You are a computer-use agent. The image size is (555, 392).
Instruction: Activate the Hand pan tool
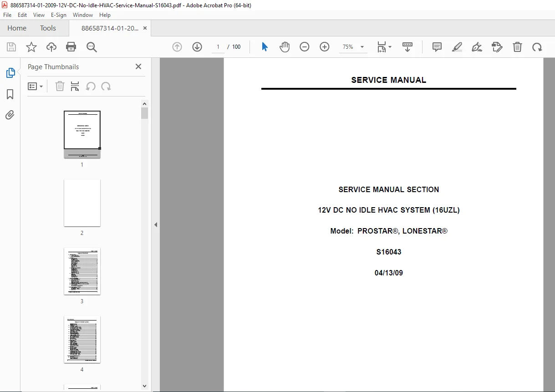pos(285,47)
